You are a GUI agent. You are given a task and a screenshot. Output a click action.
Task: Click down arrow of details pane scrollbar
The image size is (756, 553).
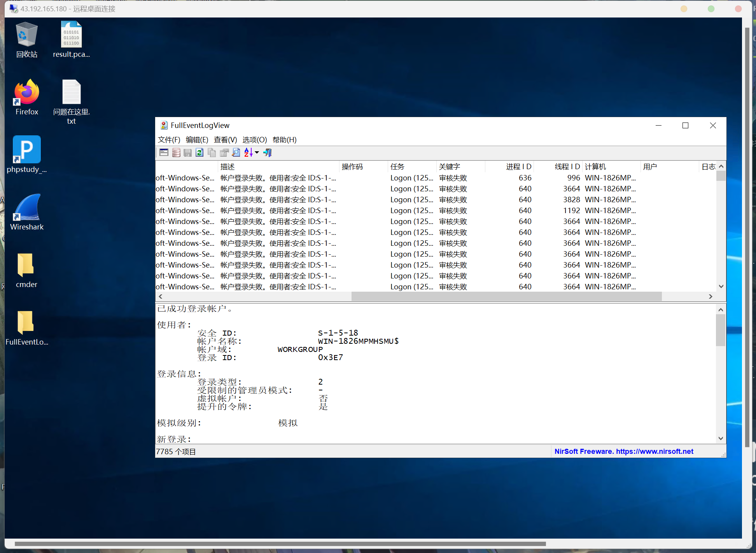[x=721, y=438]
